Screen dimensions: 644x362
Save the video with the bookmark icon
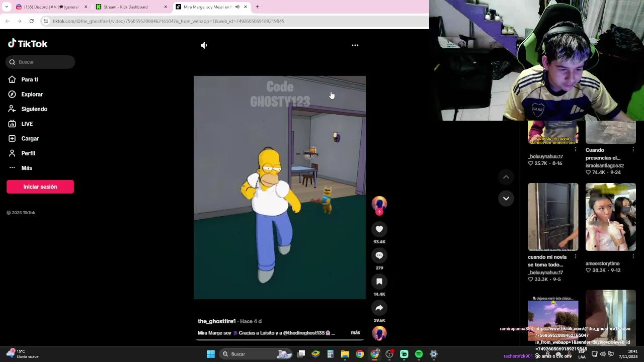379,282
